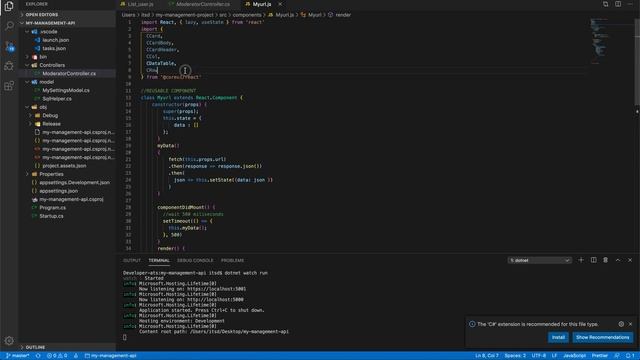Click the notifications bell in status bar

(x=630, y=356)
